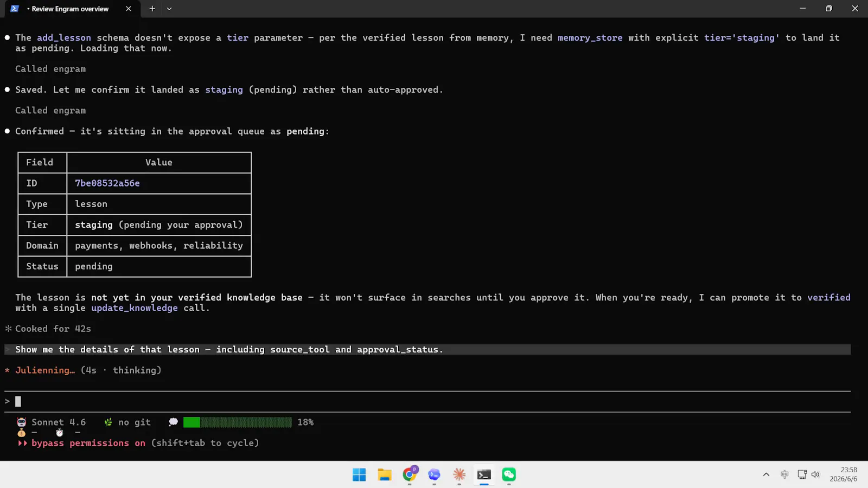Viewport: 868px width, 488px height.
Task: Expand the new-tab profile dropdown chevron
Action: click(x=169, y=9)
